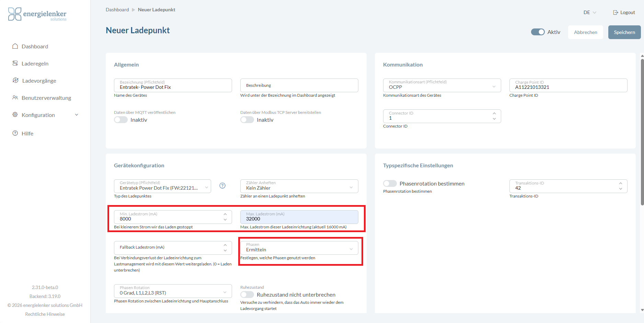Screen dimensions: 644x323
Task: Click the Beschreibung input field
Action: [x=299, y=85]
